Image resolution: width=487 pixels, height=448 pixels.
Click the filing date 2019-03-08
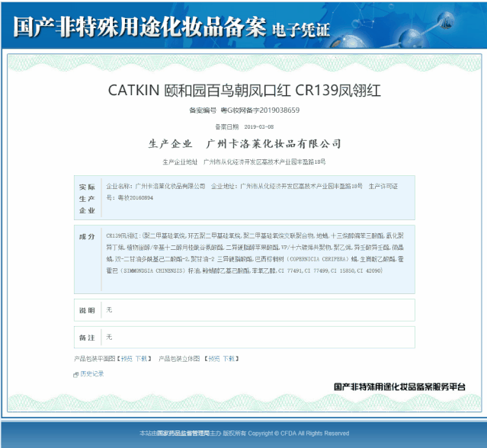click(258, 126)
